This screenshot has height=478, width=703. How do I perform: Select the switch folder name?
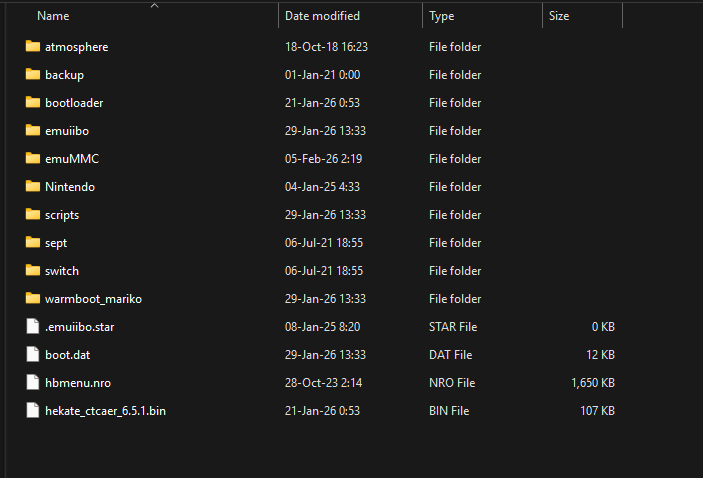pyautogui.click(x=62, y=271)
